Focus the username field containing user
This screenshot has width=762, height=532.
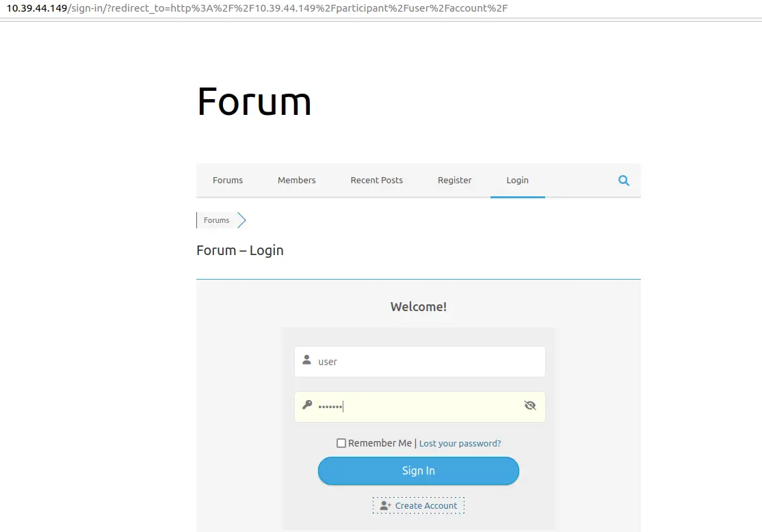(419, 362)
